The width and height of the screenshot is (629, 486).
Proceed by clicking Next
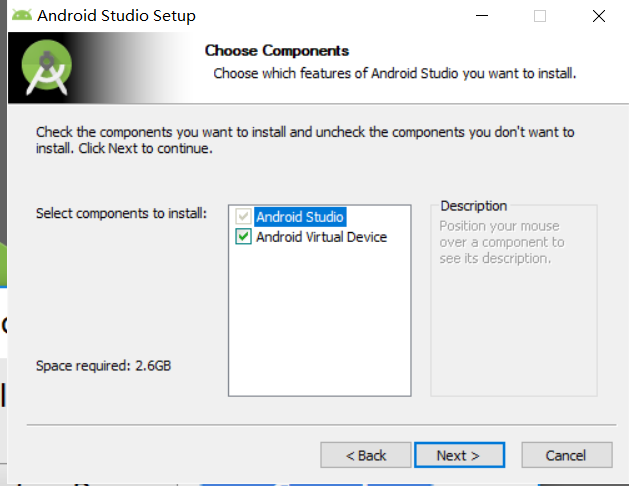458,455
